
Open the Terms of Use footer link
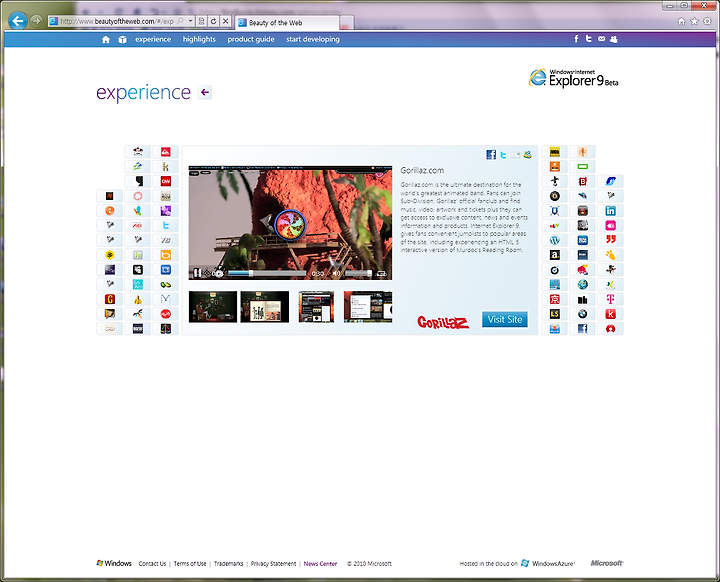[190, 564]
